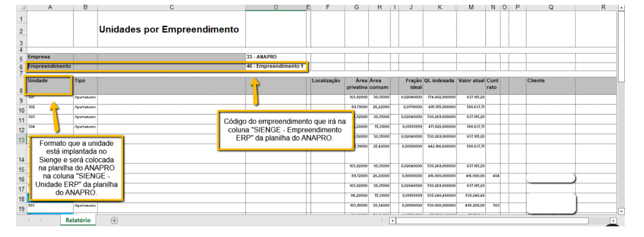Select column D header

pos(275,7)
